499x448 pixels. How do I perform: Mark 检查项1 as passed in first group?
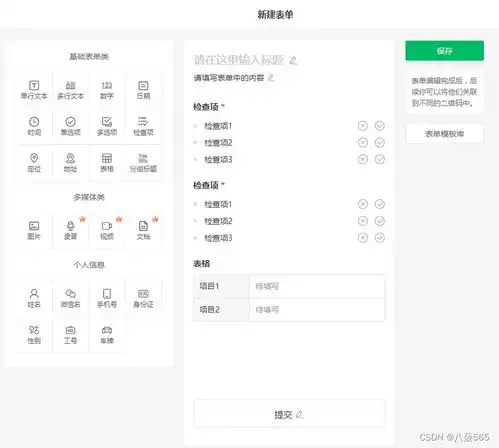(380, 126)
